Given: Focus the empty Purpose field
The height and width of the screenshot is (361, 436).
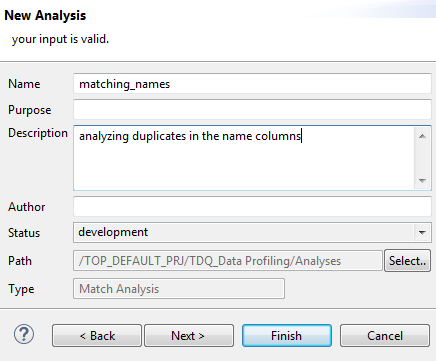Looking at the screenshot, I should point(252,109).
